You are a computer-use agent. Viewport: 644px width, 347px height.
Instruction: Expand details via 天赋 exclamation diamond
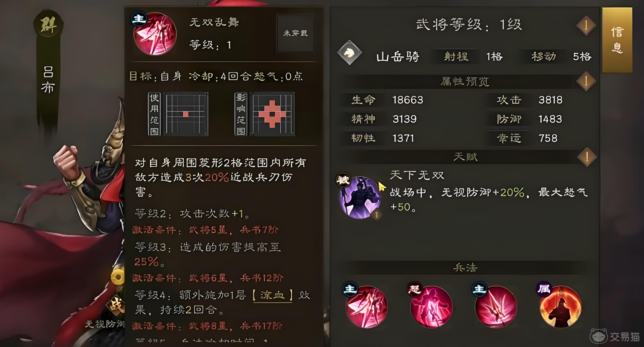tap(587, 157)
